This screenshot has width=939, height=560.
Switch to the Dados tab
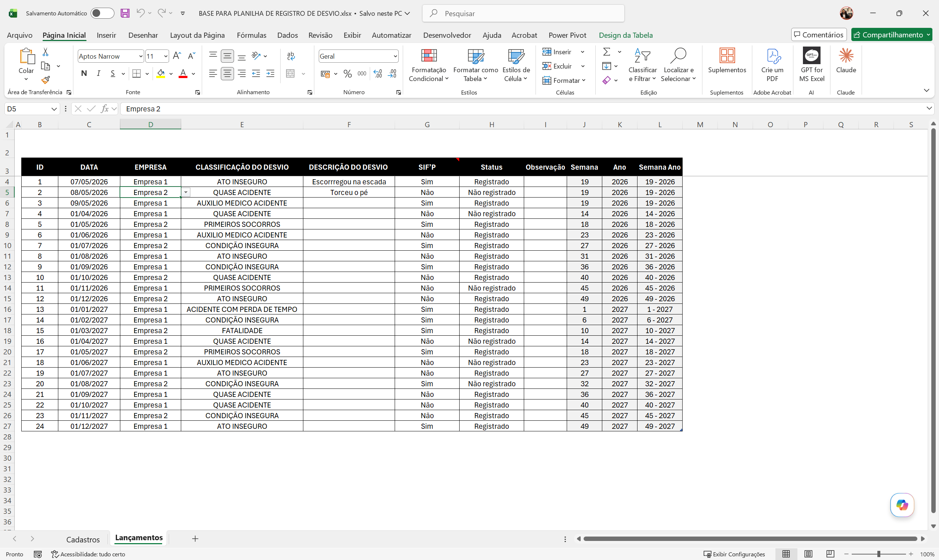[x=287, y=35]
